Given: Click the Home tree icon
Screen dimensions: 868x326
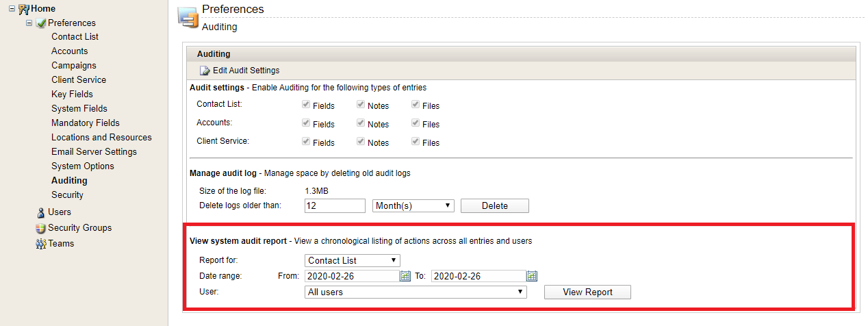Looking at the screenshot, I should (24, 8).
